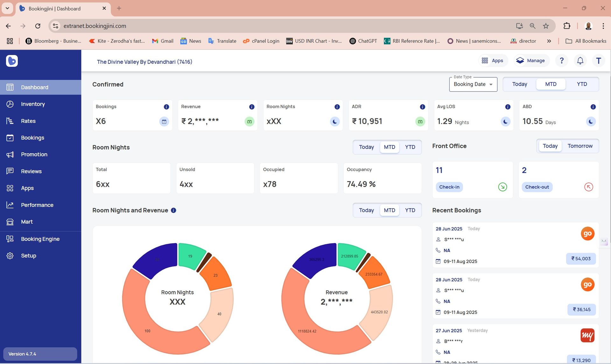This screenshot has height=364, width=611.
Task: Click info icon on Revenue card
Action: coord(252,107)
